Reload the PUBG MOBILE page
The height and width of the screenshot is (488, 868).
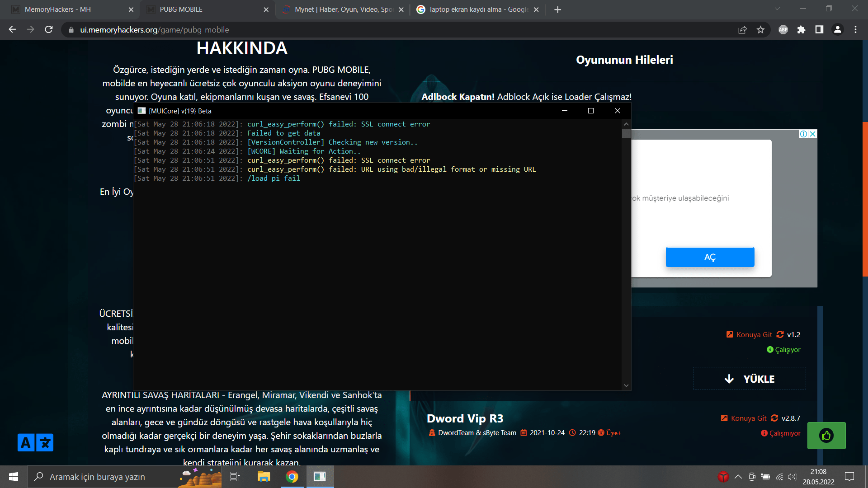click(49, 29)
